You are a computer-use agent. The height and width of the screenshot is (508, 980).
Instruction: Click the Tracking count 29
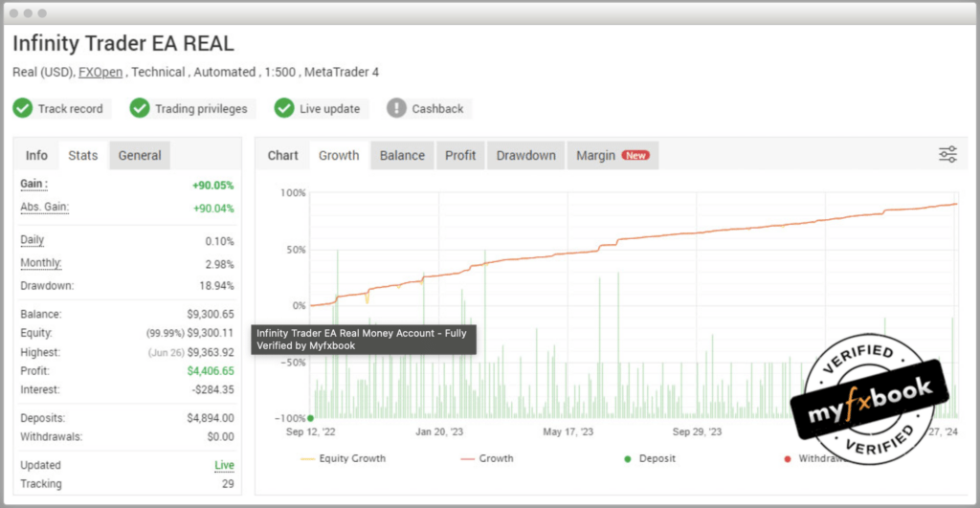pos(228,484)
